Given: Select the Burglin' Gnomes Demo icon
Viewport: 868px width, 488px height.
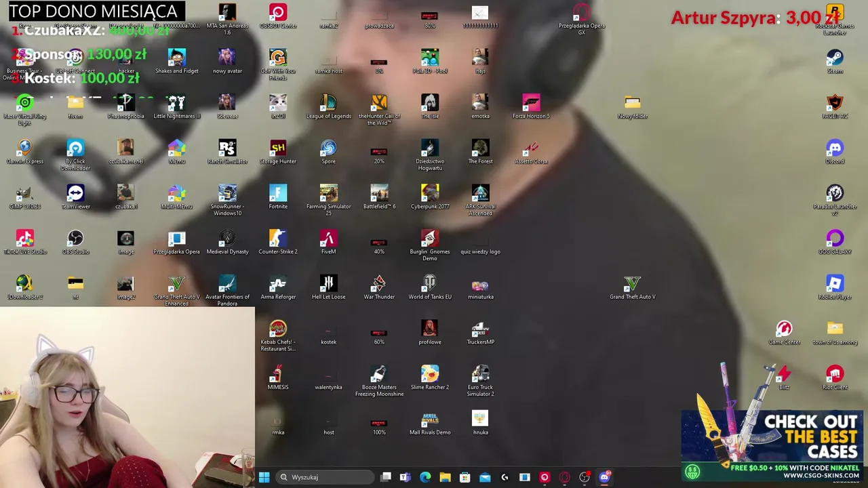Looking at the screenshot, I should [430, 245].
